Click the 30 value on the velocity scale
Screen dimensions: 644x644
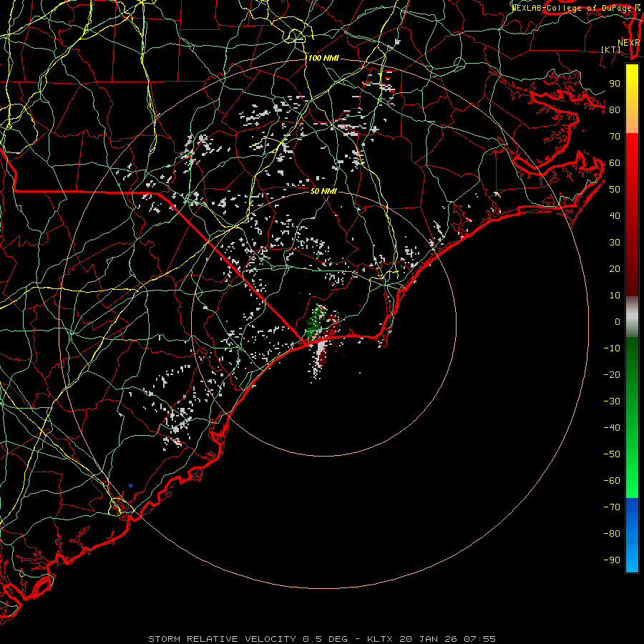tap(615, 243)
